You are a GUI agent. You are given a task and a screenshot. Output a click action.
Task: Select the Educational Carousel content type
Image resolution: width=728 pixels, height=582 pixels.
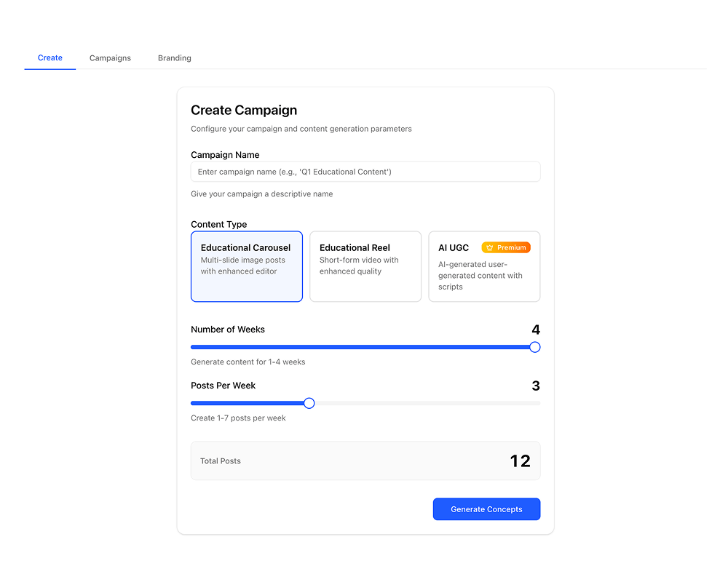[x=246, y=266]
